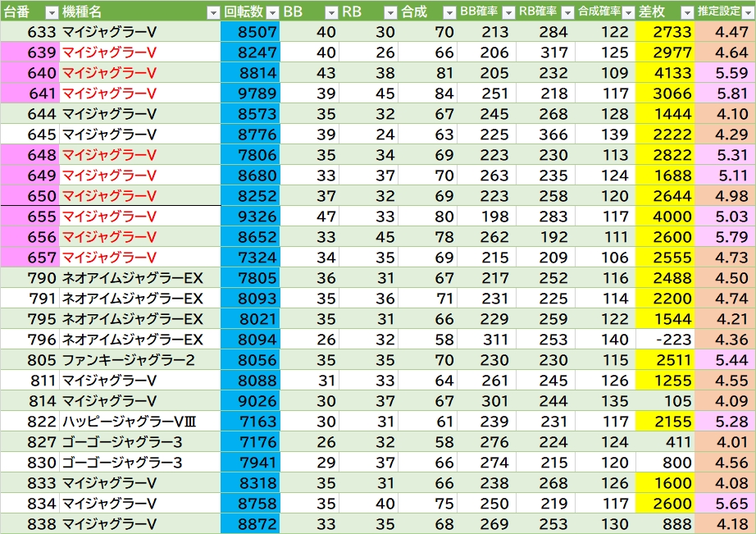Select the 推定設定 cell with 5.81
The height and width of the screenshot is (534, 756).
[x=725, y=94]
